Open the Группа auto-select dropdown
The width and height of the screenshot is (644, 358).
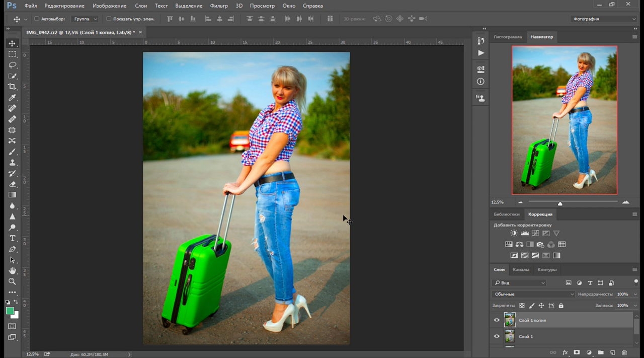click(85, 19)
